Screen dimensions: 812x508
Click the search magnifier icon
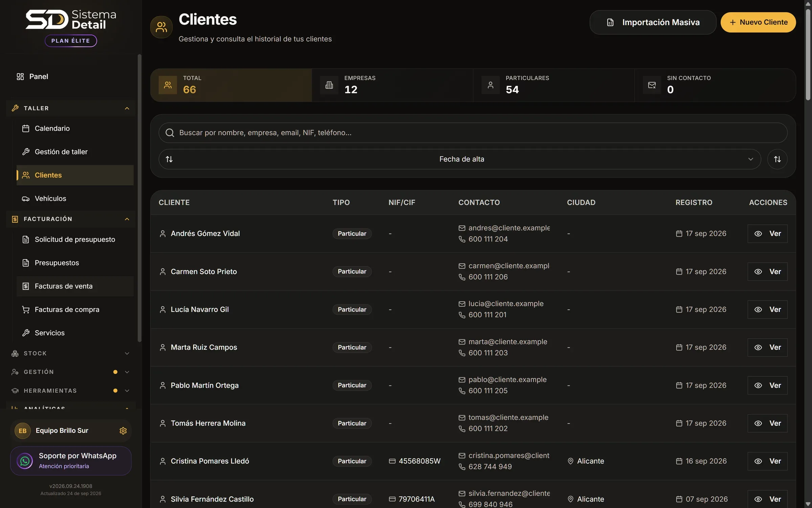point(170,133)
